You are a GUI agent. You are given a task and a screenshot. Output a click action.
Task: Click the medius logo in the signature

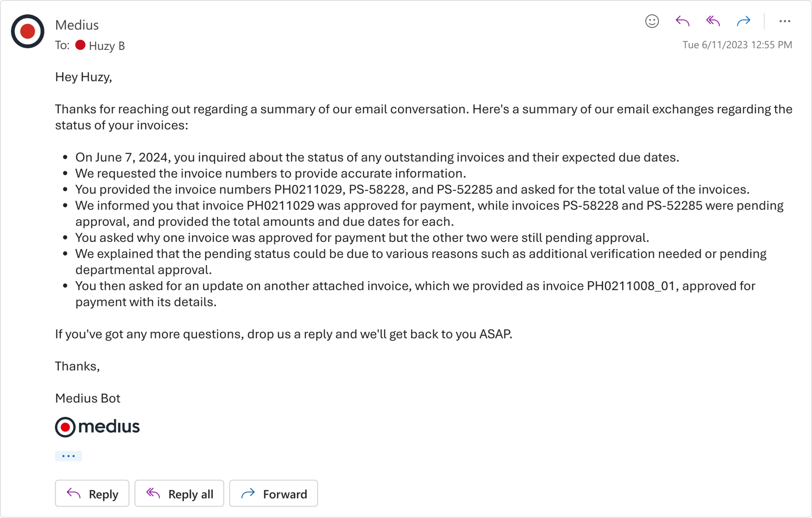[97, 426]
